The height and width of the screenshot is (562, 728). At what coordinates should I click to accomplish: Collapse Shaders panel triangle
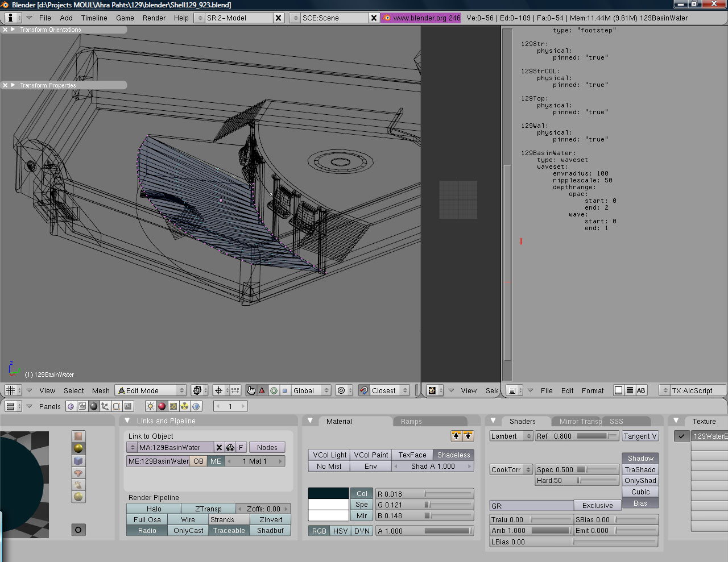click(493, 421)
